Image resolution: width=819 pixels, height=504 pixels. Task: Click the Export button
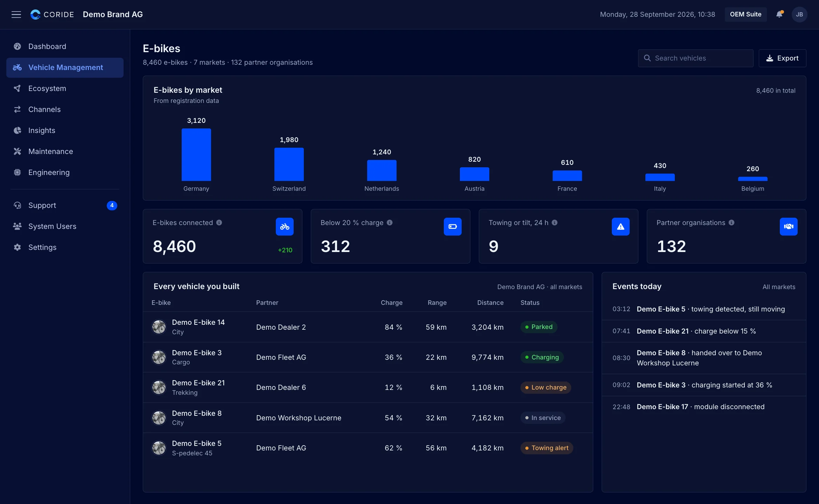(x=782, y=58)
